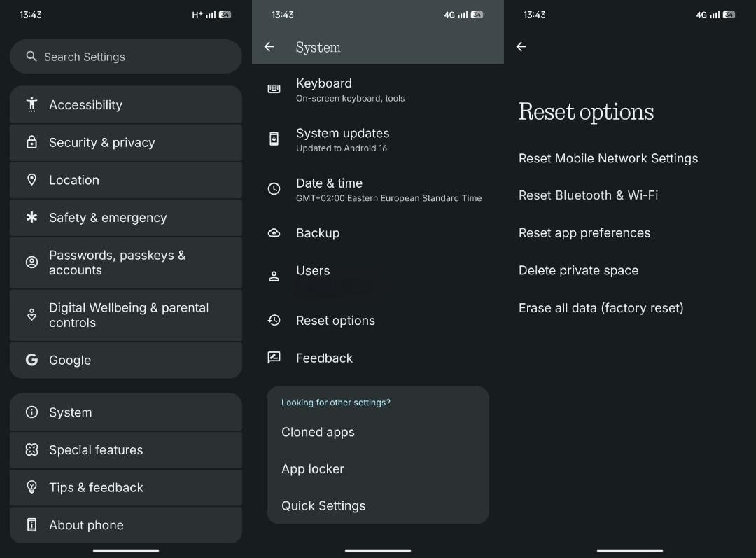This screenshot has height=558, width=756.
Task: Tap the Keyboard icon in System
Action: click(x=274, y=89)
